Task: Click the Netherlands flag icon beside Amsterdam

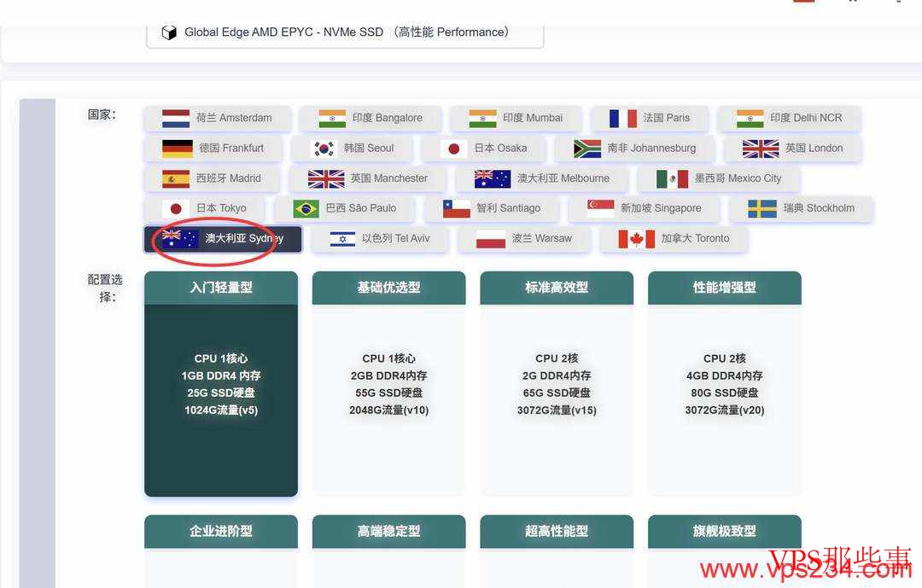Action: click(174, 118)
